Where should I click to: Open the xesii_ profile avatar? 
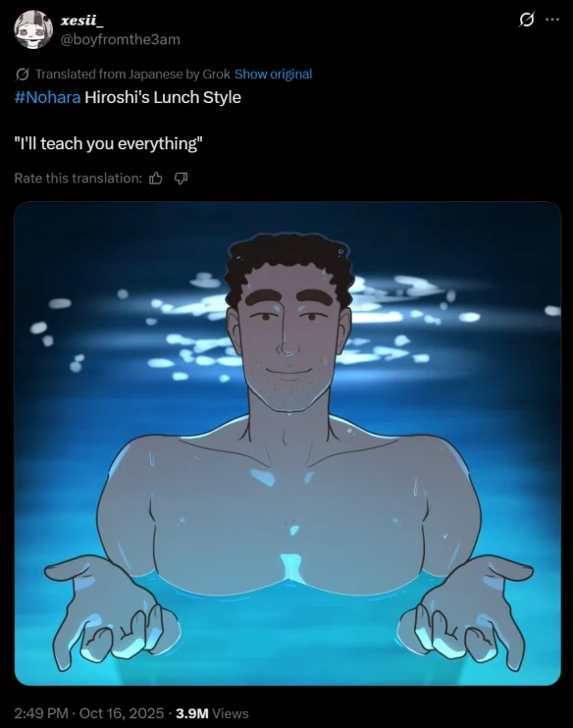click(x=33, y=29)
